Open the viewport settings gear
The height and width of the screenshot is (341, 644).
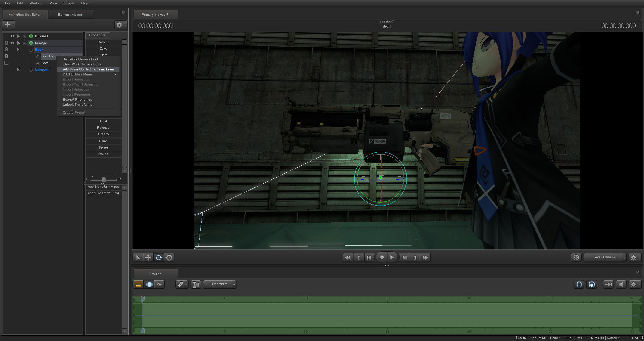633,258
